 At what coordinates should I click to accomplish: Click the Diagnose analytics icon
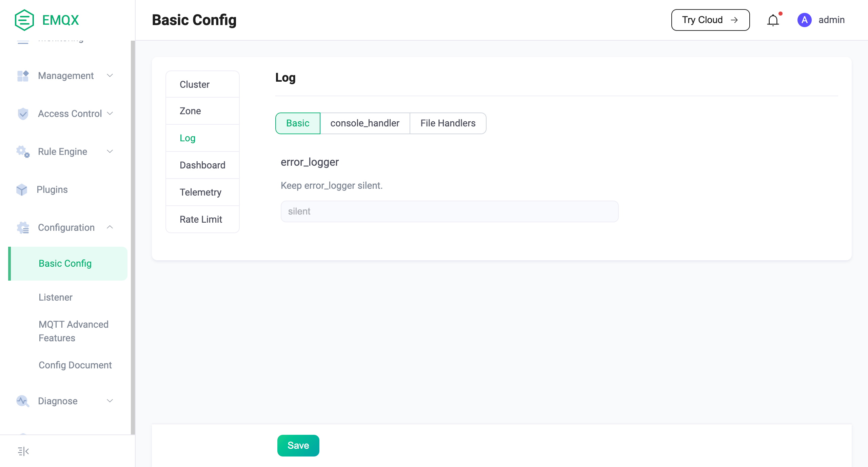23,401
